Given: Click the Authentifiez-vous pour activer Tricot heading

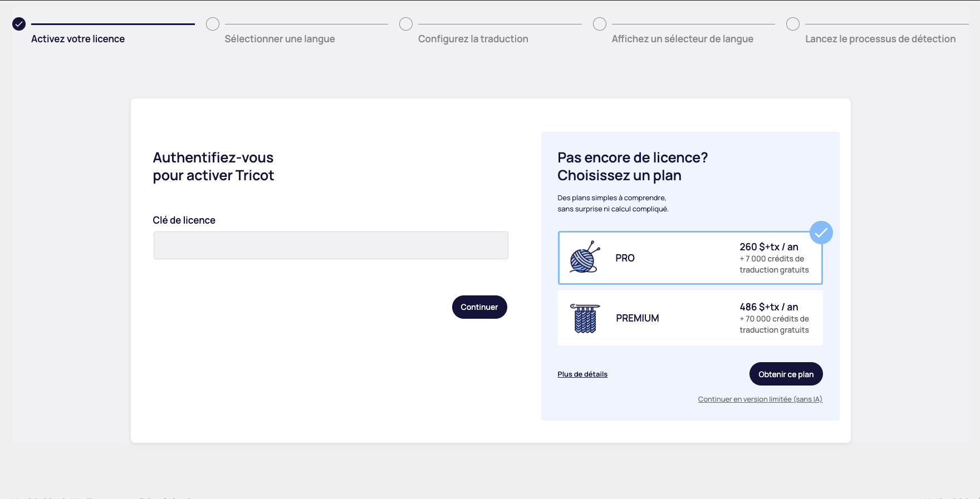Looking at the screenshot, I should 213,166.
